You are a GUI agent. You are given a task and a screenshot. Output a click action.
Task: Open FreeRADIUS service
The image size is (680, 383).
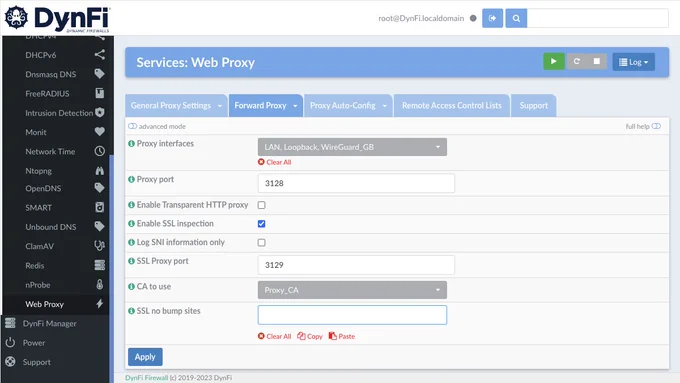(x=47, y=94)
